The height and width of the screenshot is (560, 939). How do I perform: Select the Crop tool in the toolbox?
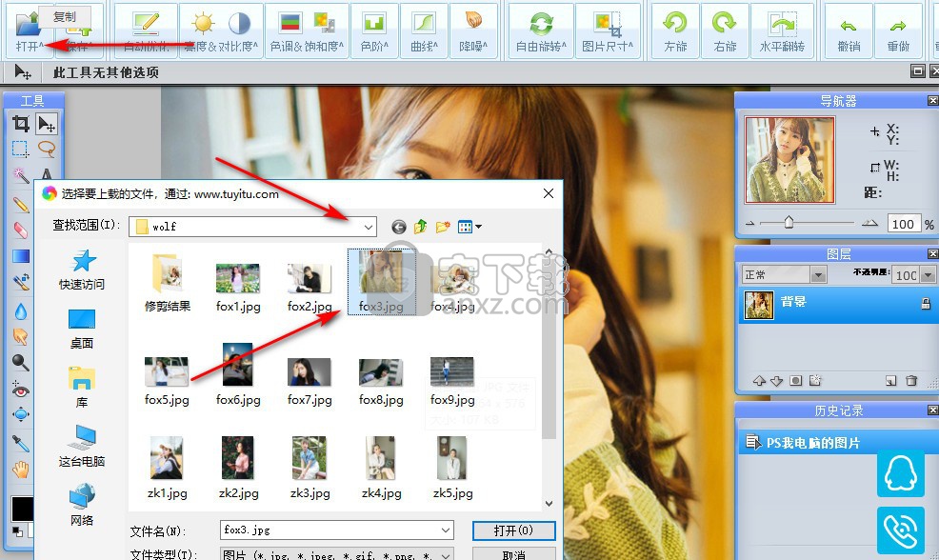click(x=20, y=124)
